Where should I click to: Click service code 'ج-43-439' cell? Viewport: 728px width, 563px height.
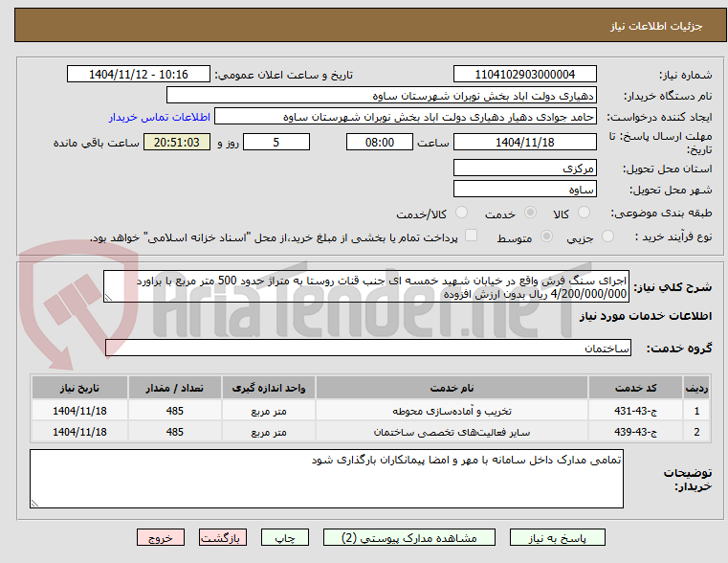point(635,432)
